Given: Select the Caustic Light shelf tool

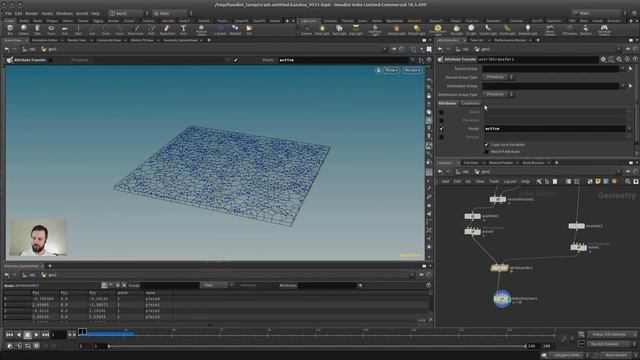Looking at the screenshot, I should tap(488, 29).
